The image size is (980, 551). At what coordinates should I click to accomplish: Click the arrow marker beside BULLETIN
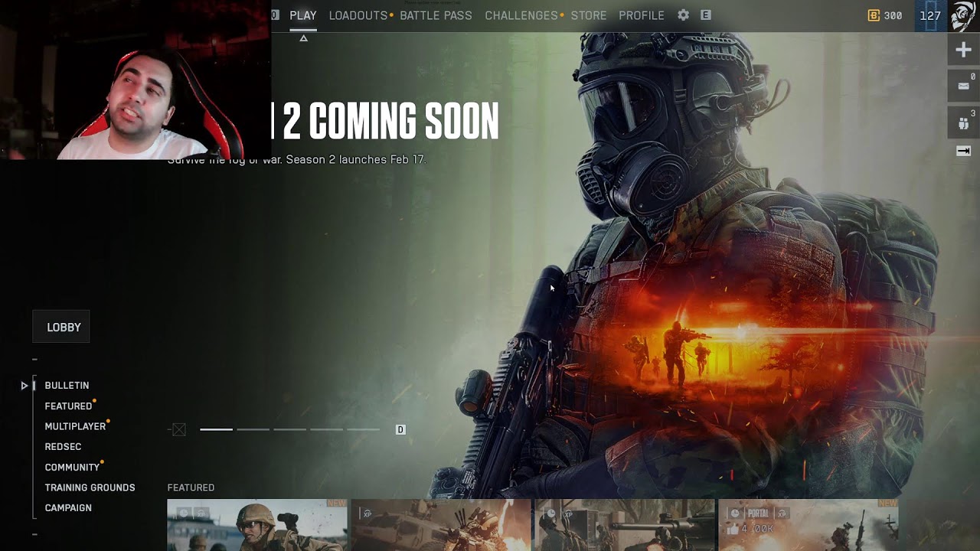tap(24, 386)
